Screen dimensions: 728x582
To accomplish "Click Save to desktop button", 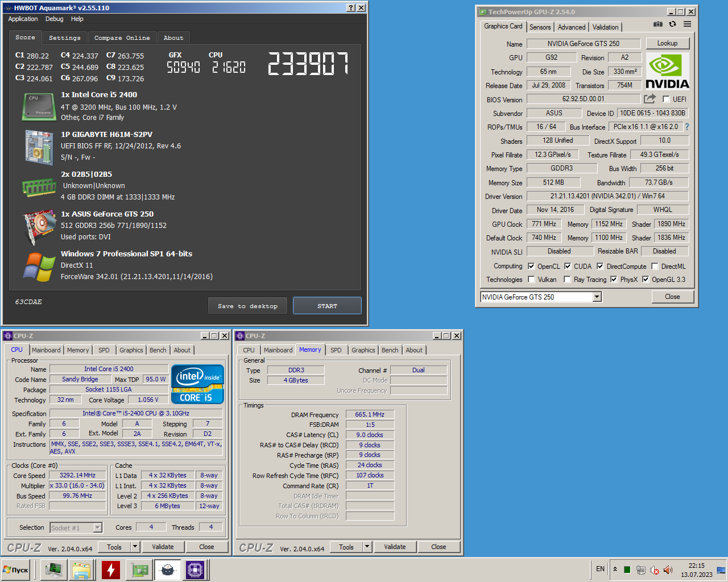I will point(248,306).
